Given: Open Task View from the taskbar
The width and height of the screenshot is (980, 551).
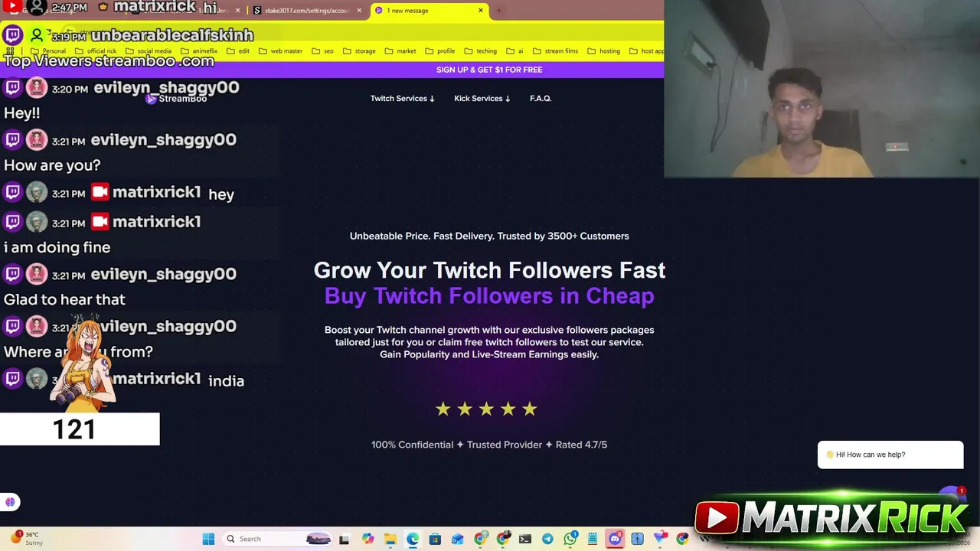Looking at the screenshot, I should [x=344, y=539].
